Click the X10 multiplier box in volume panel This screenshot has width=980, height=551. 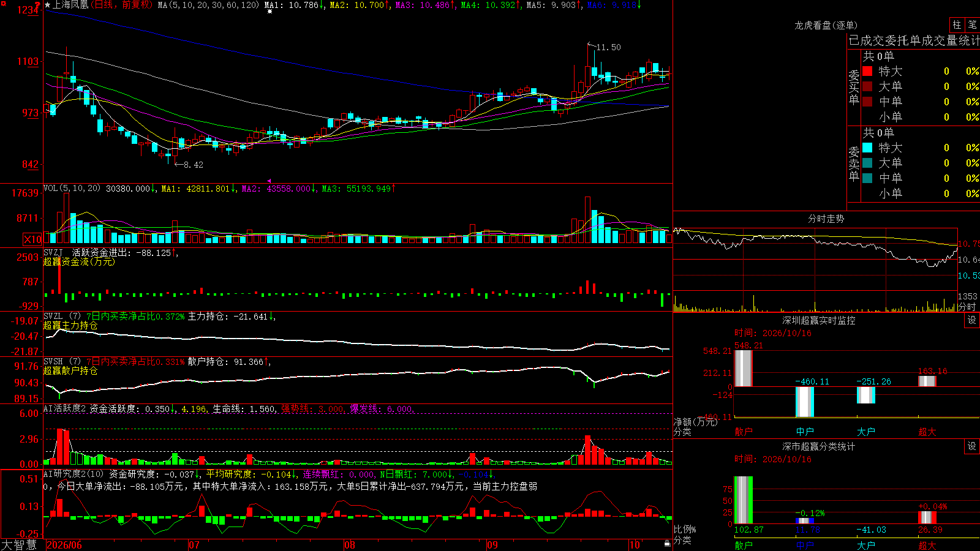pyautogui.click(x=32, y=239)
